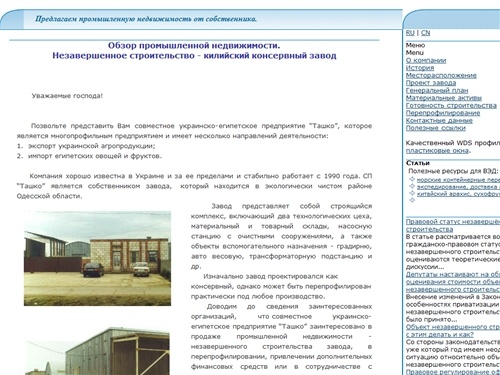Open 'китайский арахис, сухофрукты' link

458,194
